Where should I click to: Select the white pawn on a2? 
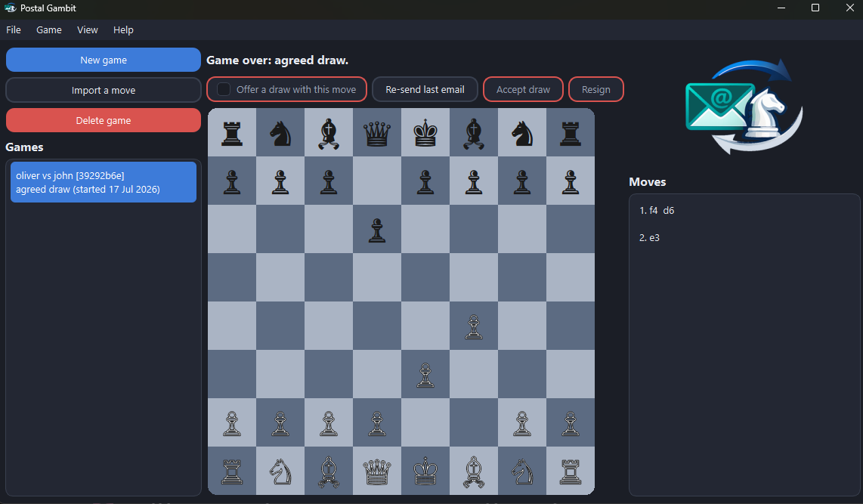(x=232, y=424)
